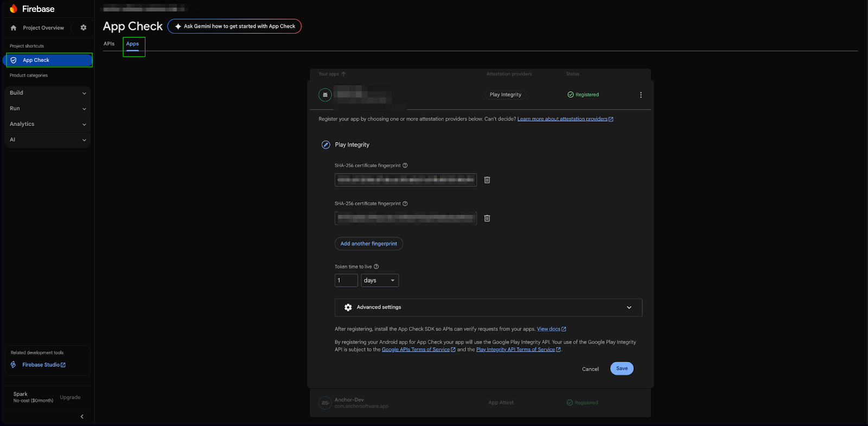Open Play Integrity API Terms of Service link
Image resolution: width=868 pixels, height=426 pixels.
(x=518, y=349)
